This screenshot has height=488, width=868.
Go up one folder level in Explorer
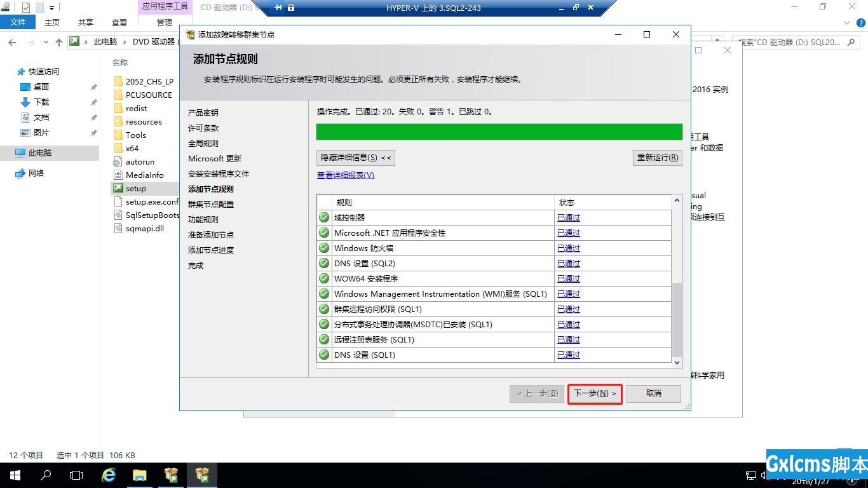[x=59, y=42]
